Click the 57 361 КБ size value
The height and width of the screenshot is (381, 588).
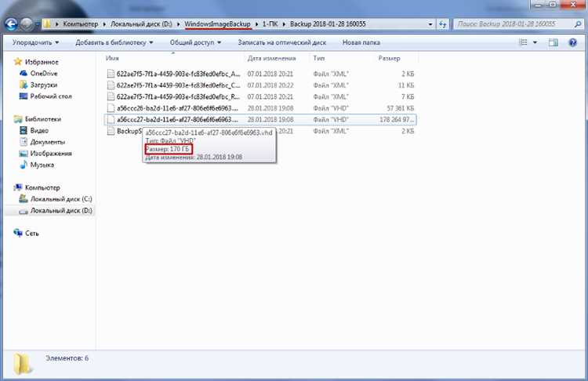400,108
